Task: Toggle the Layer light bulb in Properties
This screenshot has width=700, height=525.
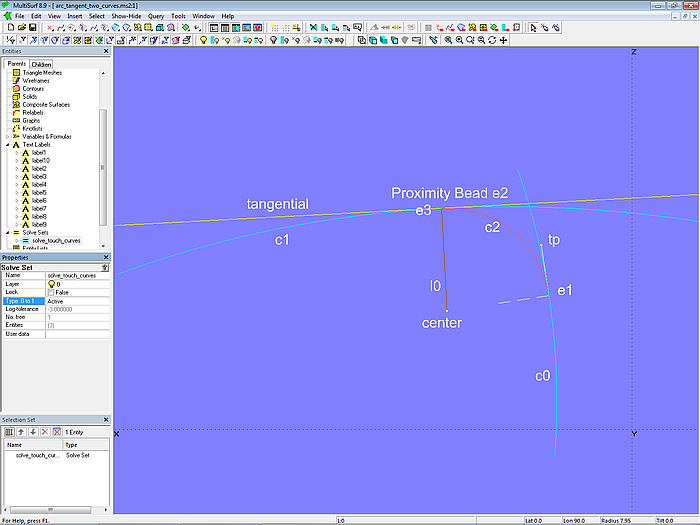Action: point(51,284)
